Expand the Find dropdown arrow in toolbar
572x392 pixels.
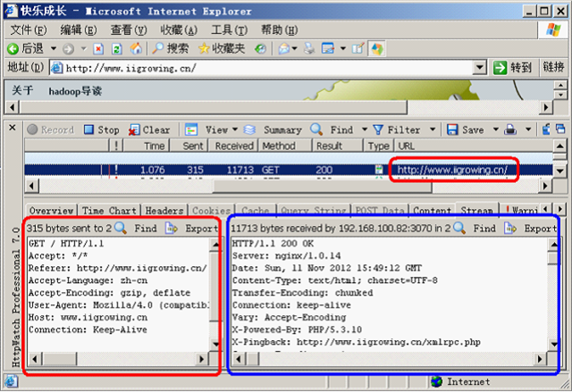364,129
